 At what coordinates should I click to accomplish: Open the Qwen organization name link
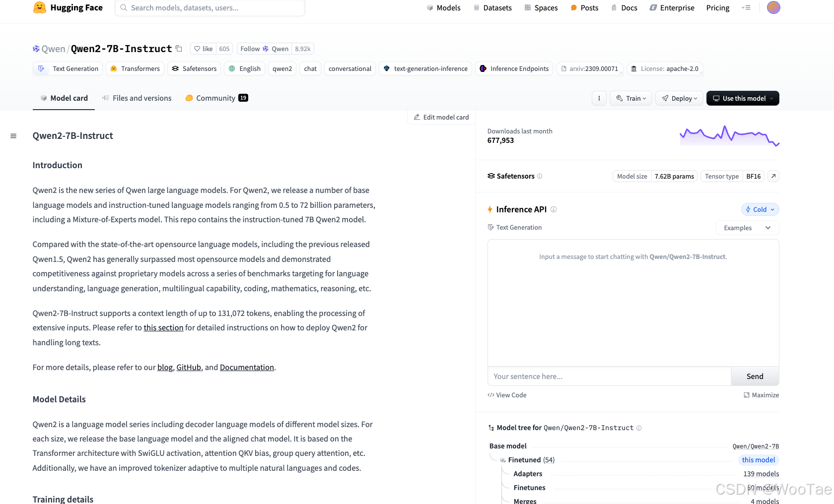pos(53,49)
